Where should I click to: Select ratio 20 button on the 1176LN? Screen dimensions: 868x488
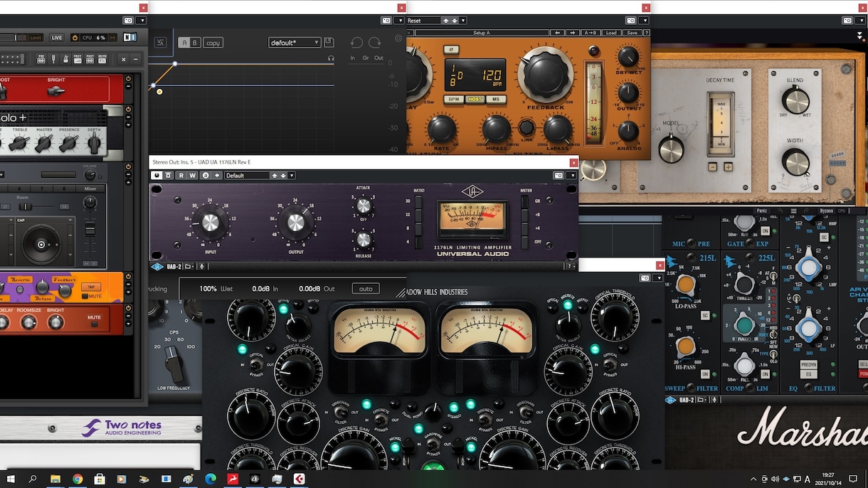[418, 203]
